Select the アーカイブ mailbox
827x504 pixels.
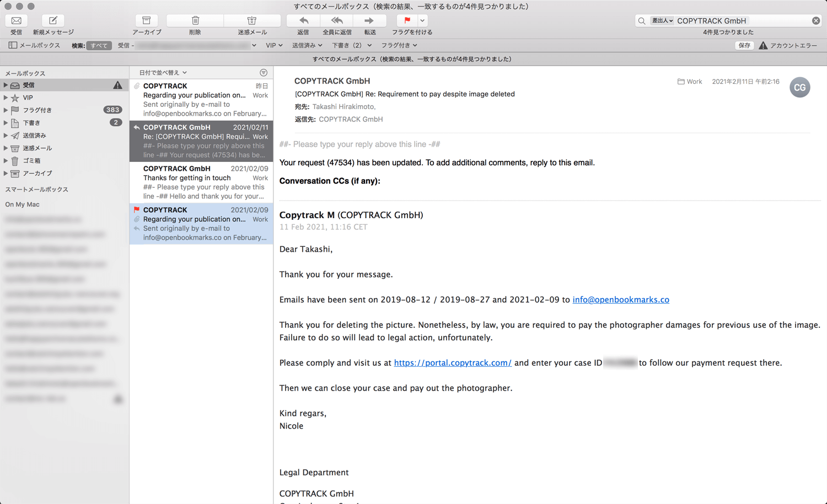65,174
